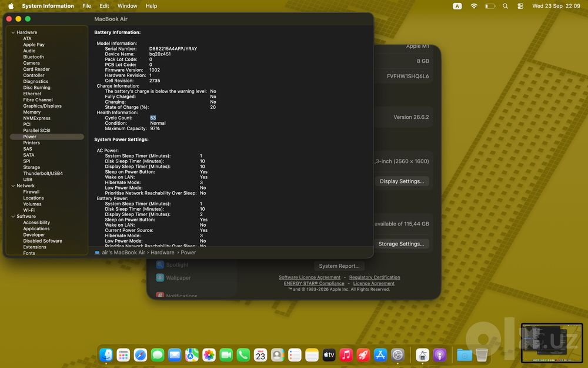588x368 pixels.
Task: Open Trash in the Dock
Action: pyautogui.click(x=482, y=354)
